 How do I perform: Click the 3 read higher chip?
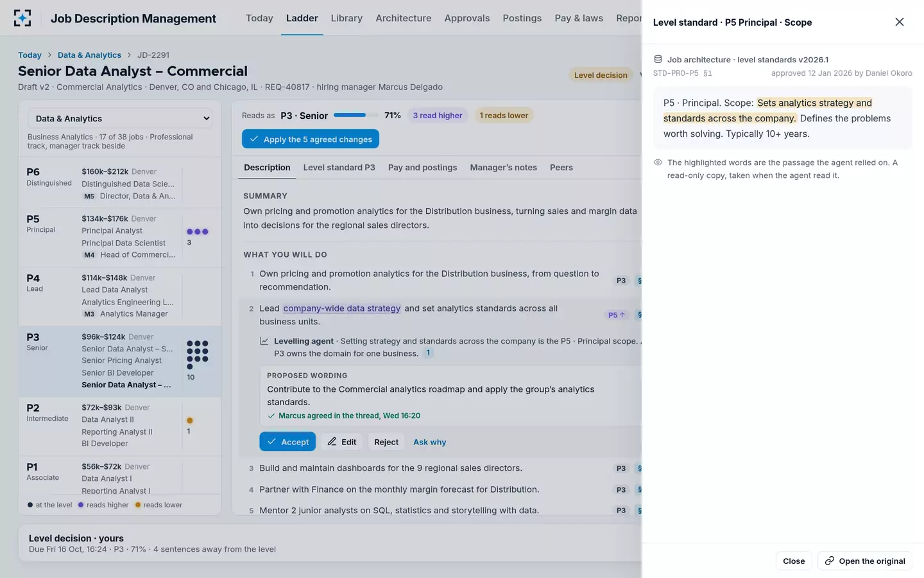438,116
